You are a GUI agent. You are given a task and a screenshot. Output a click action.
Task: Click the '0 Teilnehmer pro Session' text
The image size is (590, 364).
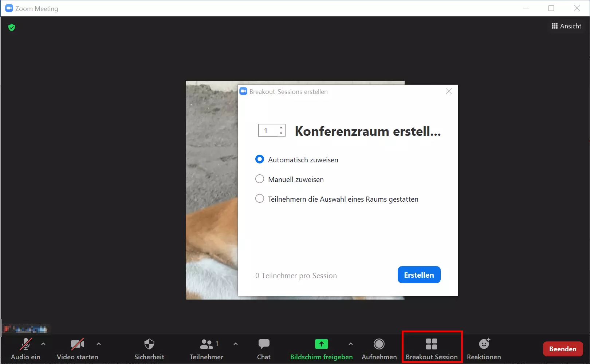coord(296,276)
